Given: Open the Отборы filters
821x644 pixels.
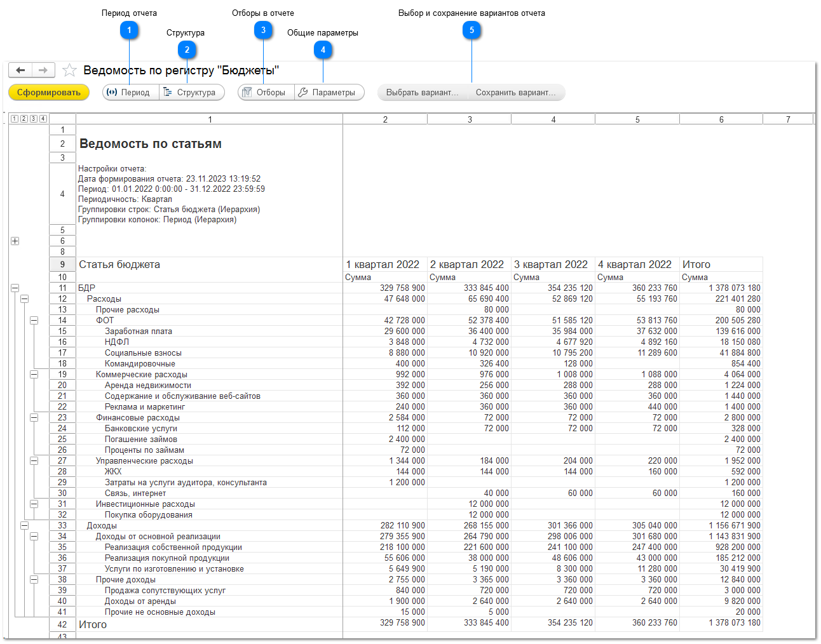Looking at the screenshot, I should [266, 92].
